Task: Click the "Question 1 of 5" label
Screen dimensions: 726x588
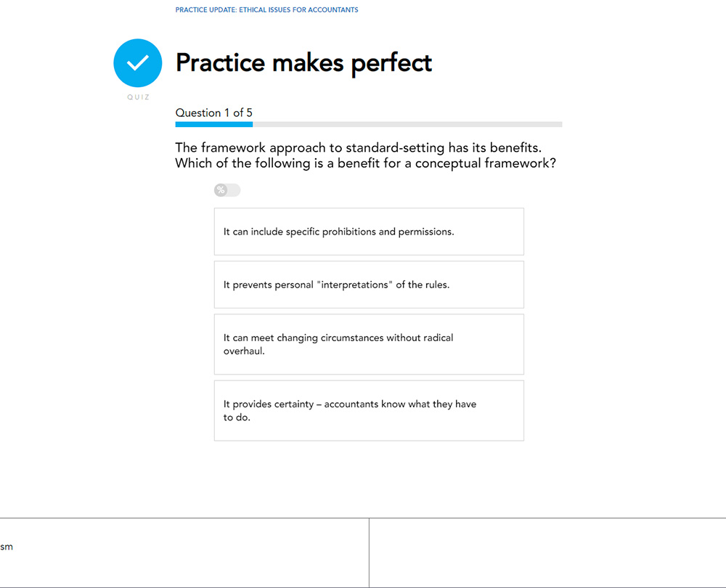Action: (x=214, y=113)
